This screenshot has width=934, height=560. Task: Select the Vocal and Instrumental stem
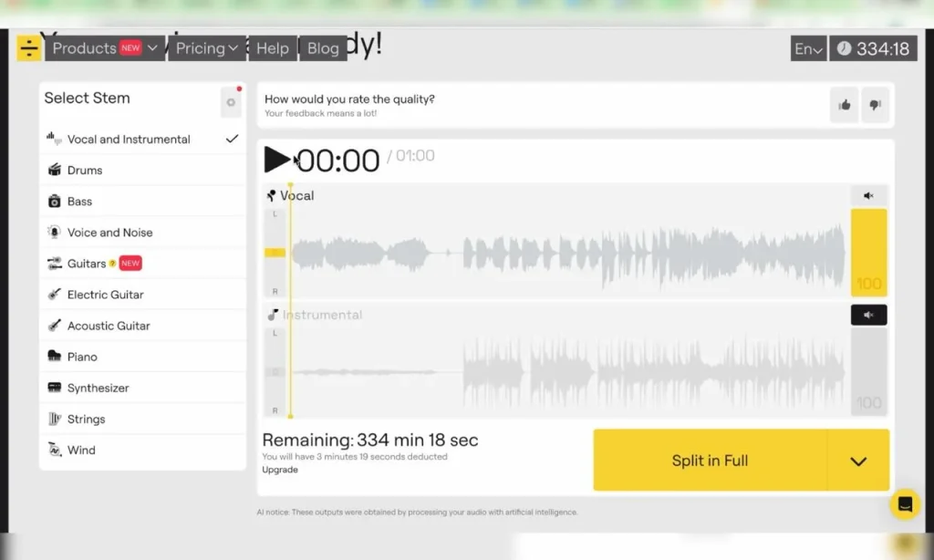[x=143, y=140]
